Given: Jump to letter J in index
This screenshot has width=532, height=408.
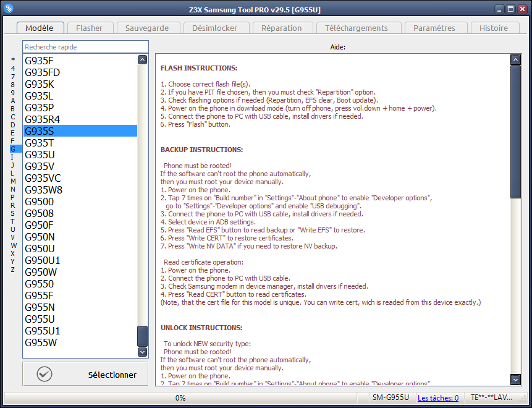Looking at the screenshot, I should (13, 165).
